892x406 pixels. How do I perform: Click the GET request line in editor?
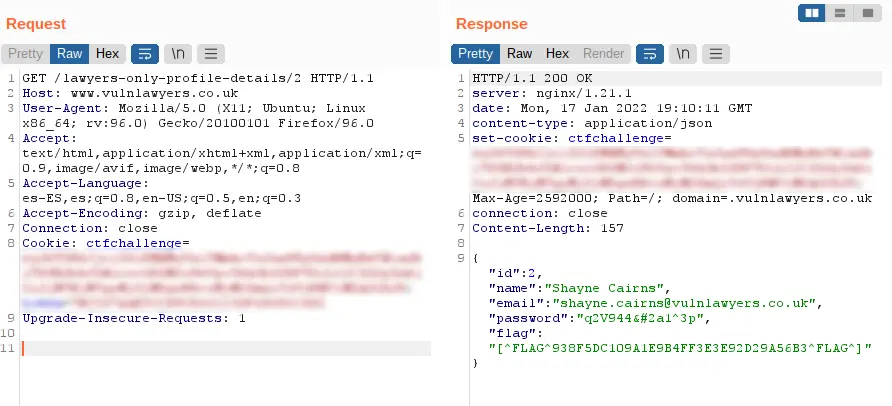click(198, 78)
